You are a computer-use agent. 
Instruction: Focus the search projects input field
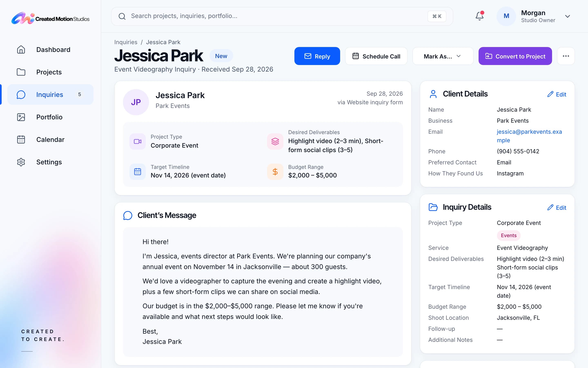(282, 16)
